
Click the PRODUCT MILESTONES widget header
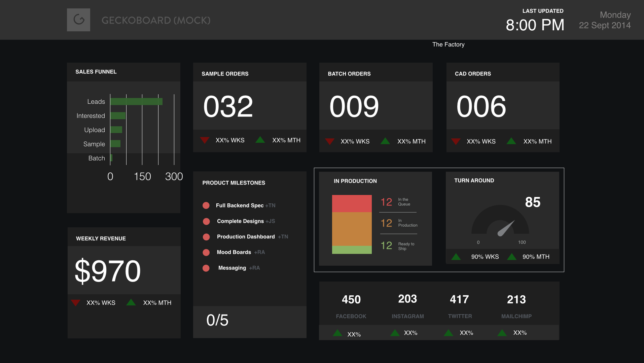234,183
